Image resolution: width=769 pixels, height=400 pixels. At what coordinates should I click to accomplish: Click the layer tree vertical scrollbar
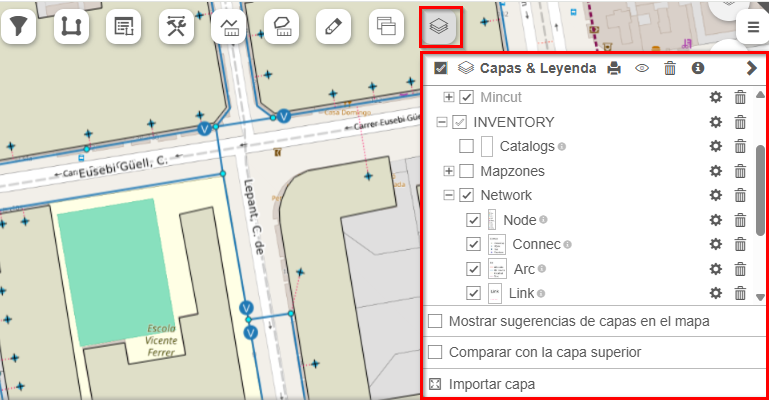tap(760, 190)
